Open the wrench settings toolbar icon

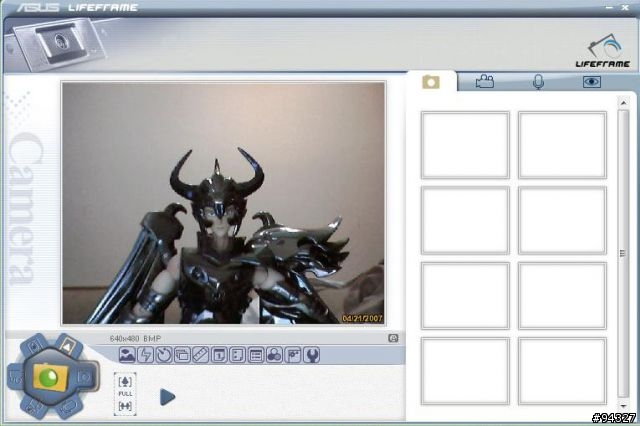(x=312, y=355)
